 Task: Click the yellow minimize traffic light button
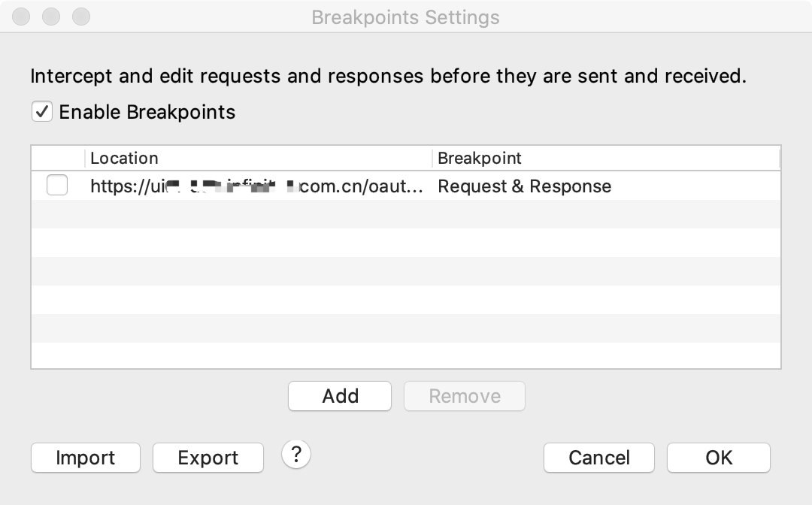pos(52,16)
